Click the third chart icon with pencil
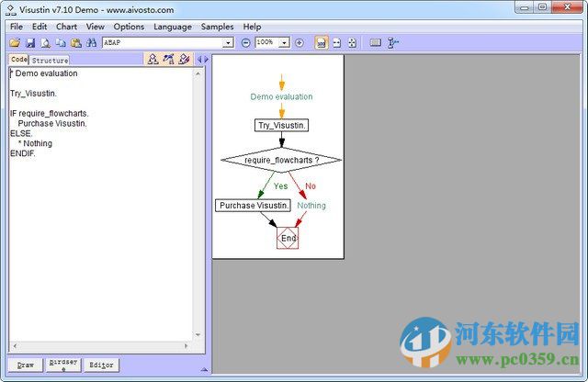The image size is (588, 382). (184, 59)
